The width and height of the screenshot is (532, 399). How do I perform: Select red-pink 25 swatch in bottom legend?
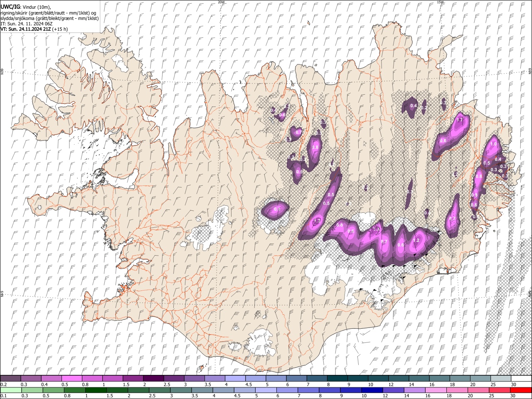coord(500,390)
